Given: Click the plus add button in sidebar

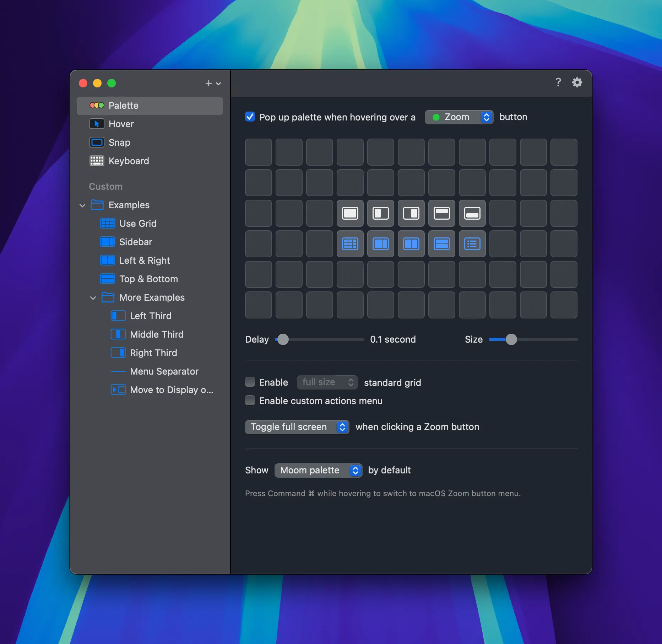Looking at the screenshot, I should (x=208, y=83).
